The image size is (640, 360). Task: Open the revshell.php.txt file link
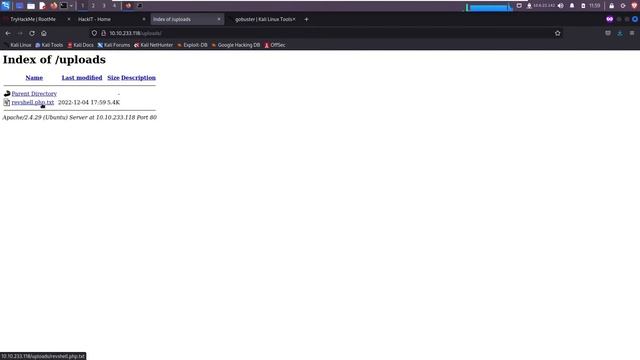(x=33, y=102)
